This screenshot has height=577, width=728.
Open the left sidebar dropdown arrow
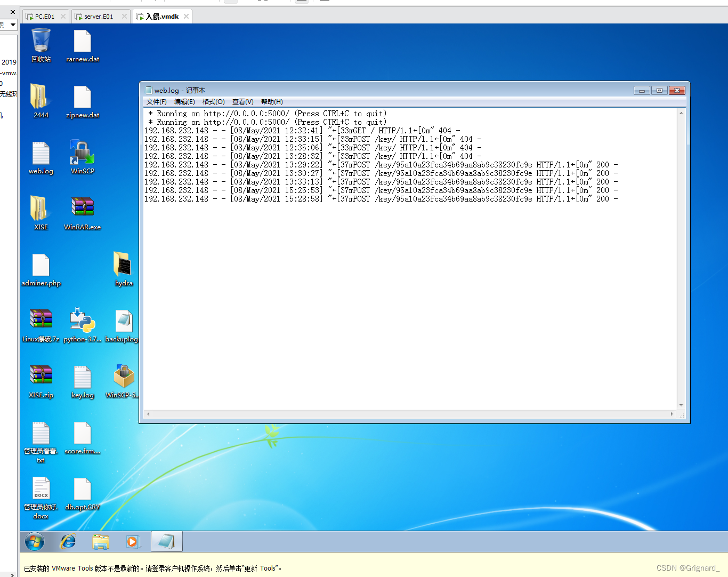click(13, 25)
